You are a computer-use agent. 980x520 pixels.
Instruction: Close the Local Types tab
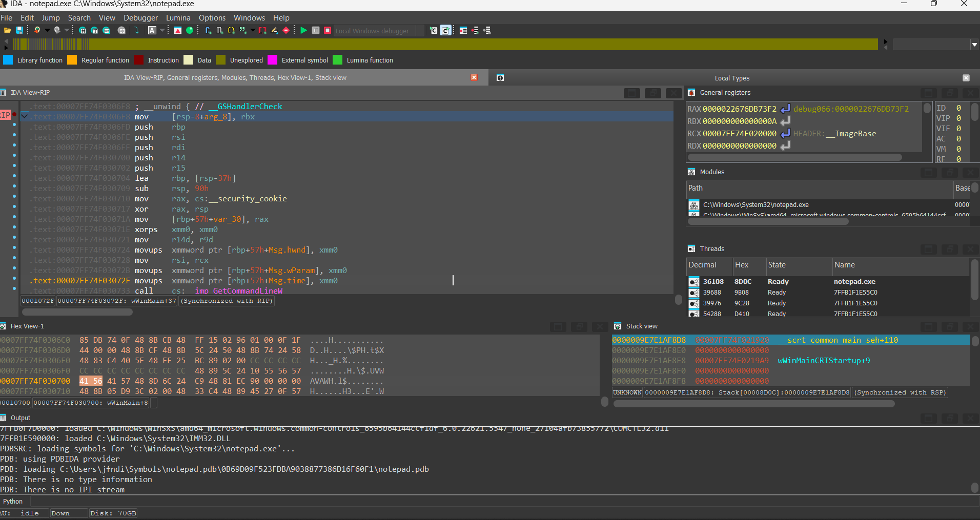point(966,78)
